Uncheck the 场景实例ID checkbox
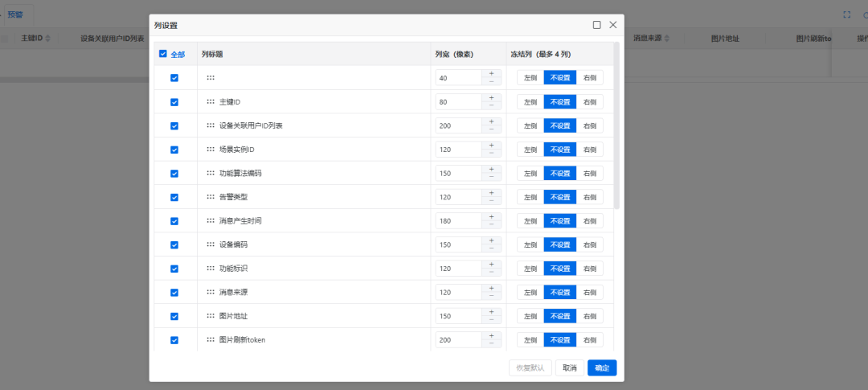Image resolution: width=868 pixels, height=390 pixels. pos(174,150)
